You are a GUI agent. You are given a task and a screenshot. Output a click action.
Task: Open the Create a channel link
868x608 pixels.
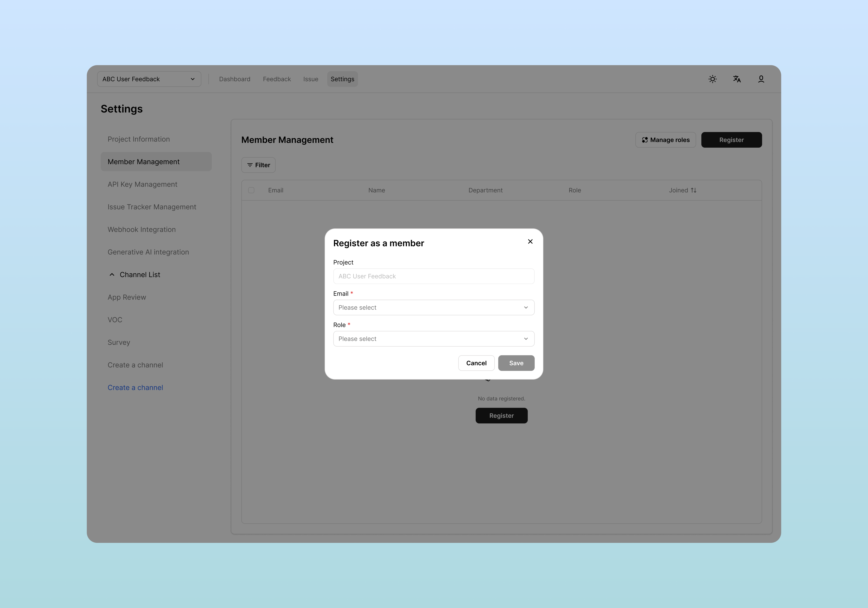coord(135,387)
